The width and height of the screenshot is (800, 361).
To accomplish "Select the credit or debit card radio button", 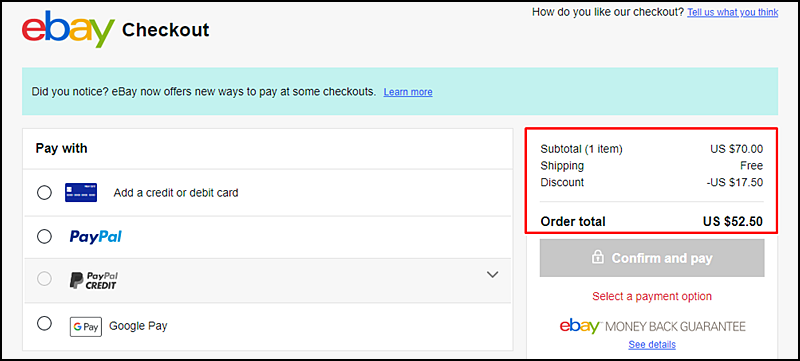I will coord(44,193).
